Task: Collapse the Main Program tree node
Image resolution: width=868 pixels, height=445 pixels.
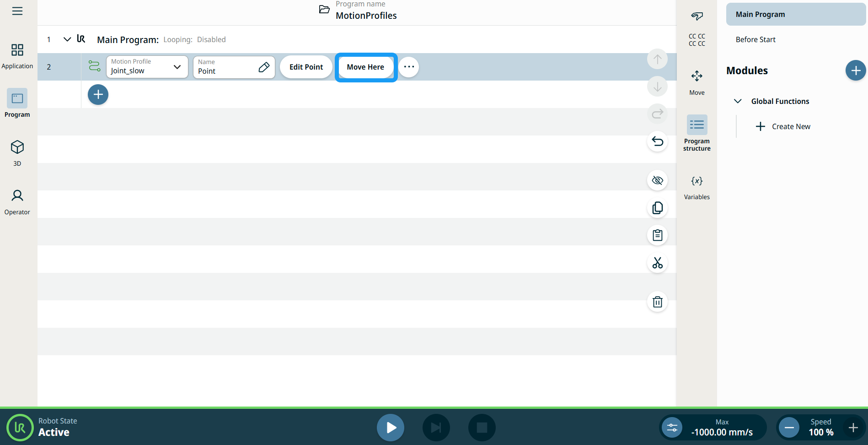Action: pyautogui.click(x=67, y=39)
